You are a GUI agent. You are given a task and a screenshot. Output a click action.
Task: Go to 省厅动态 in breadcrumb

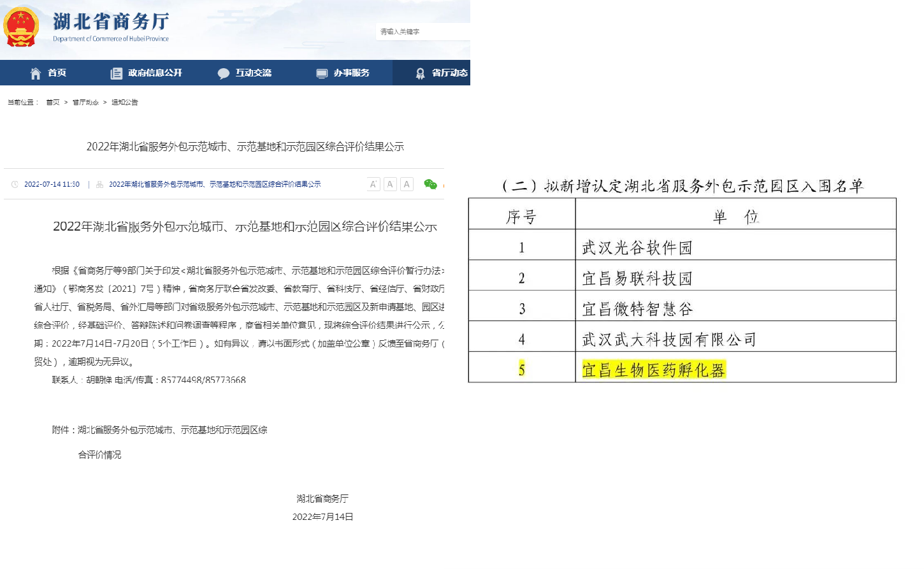click(85, 102)
